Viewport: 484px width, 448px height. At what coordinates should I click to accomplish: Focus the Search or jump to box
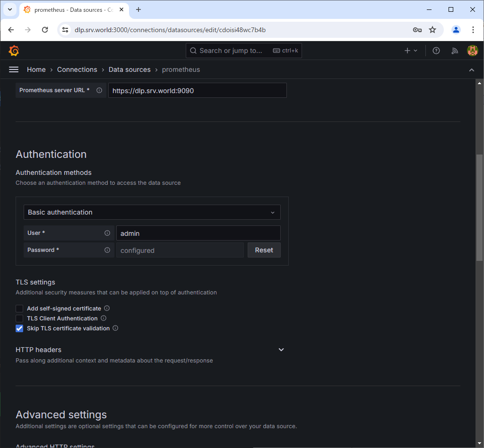[x=244, y=51]
